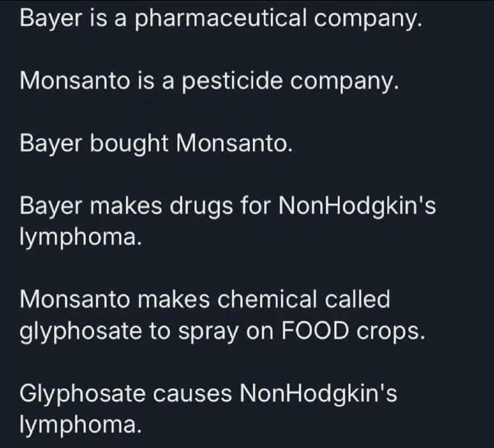
Task: Click "NonHodgkin's" after the word "causes"
Action: click(x=318, y=394)
